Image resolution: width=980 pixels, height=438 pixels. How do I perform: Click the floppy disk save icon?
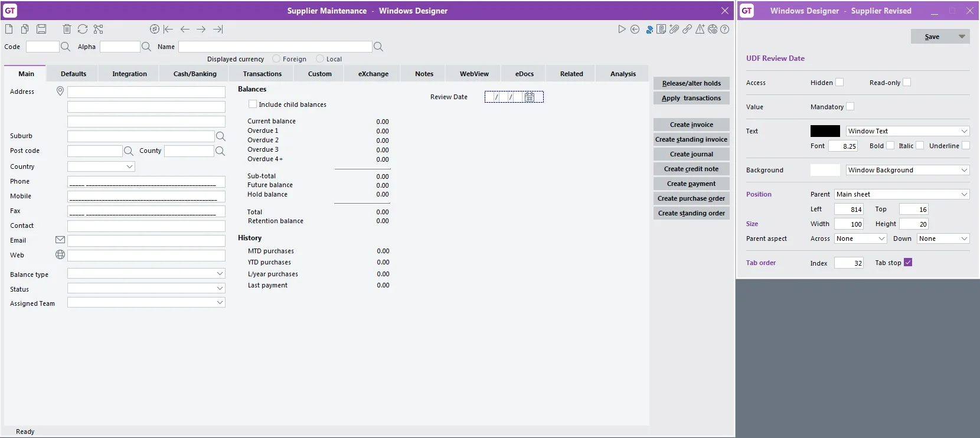[41, 29]
